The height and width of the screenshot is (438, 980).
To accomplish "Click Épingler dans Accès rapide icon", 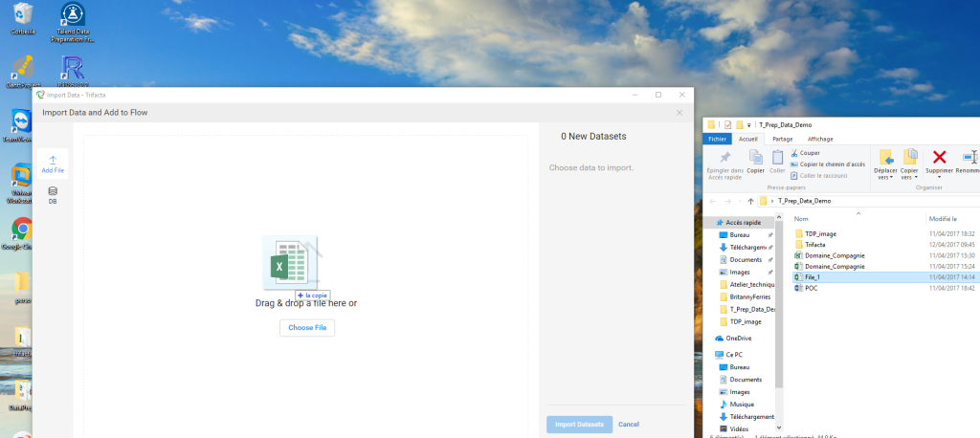I will tap(724, 158).
